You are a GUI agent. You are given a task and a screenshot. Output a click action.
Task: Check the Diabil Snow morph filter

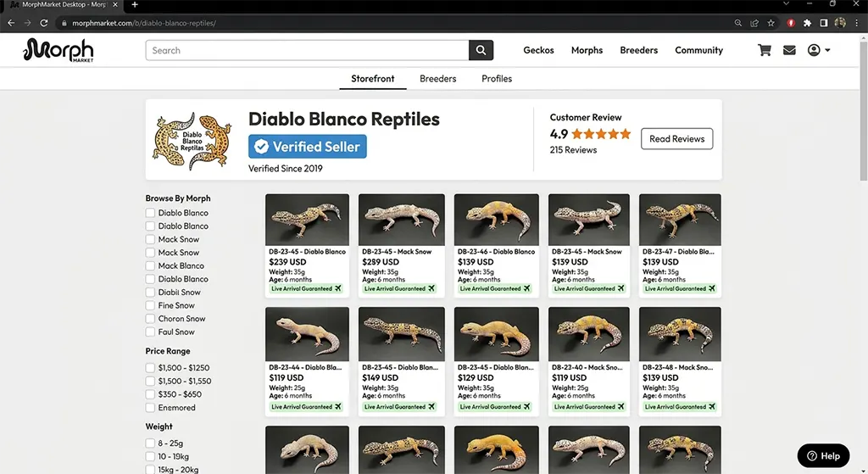click(x=150, y=293)
